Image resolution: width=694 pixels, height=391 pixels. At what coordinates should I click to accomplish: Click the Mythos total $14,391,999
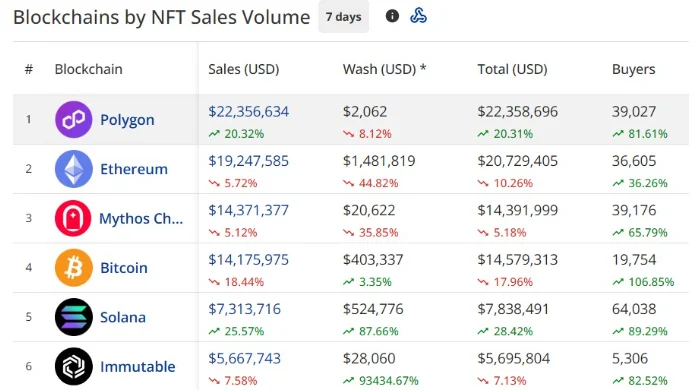518,210
